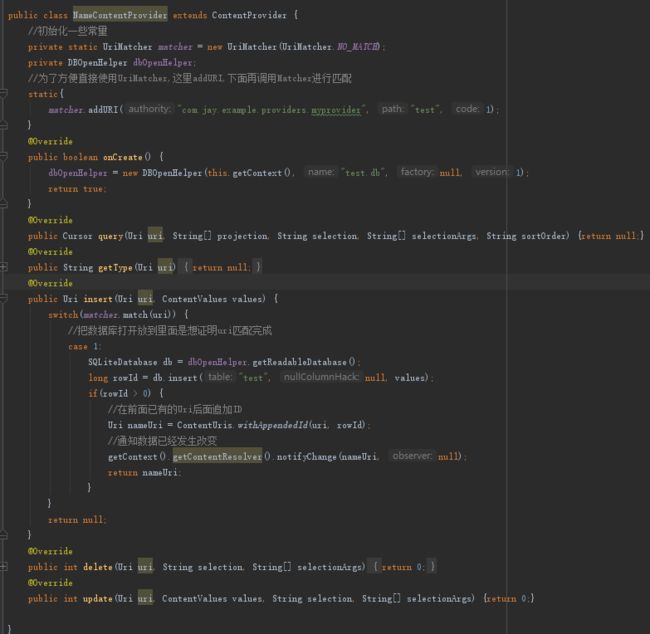Click return null at end of insert
The width and height of the screenshot is (650, 634).
77,520
